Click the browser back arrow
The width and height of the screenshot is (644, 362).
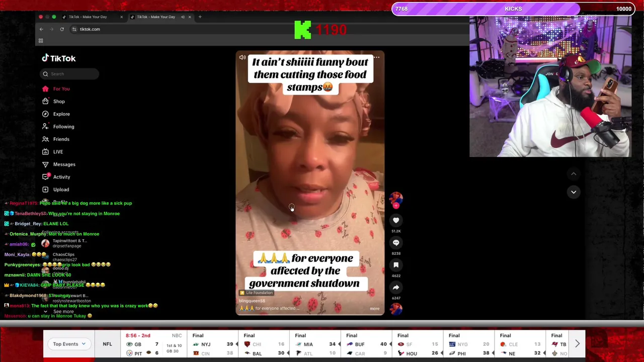pyautogui.click(x=41, y=29)
